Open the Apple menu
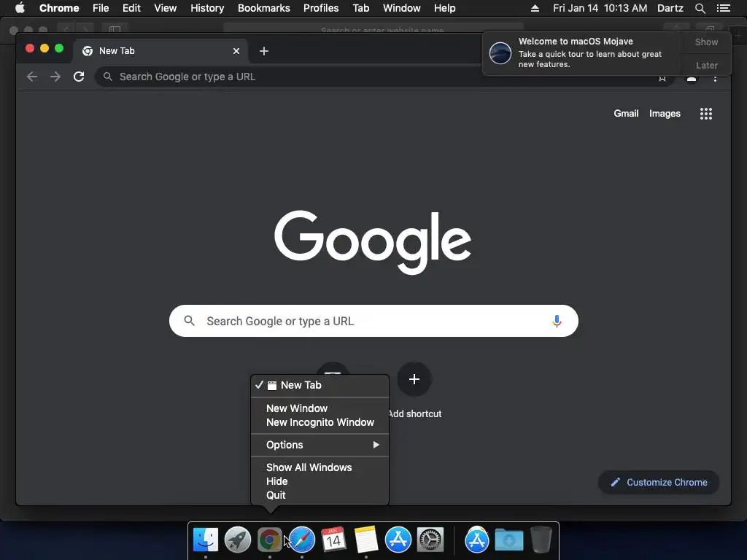This screenshot has width=747, height=560. [20, 8]
